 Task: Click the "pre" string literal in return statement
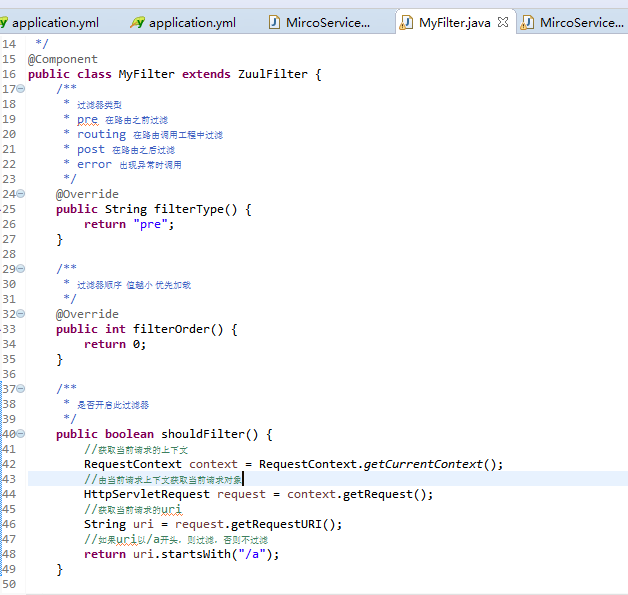click(x=150, y=224)
